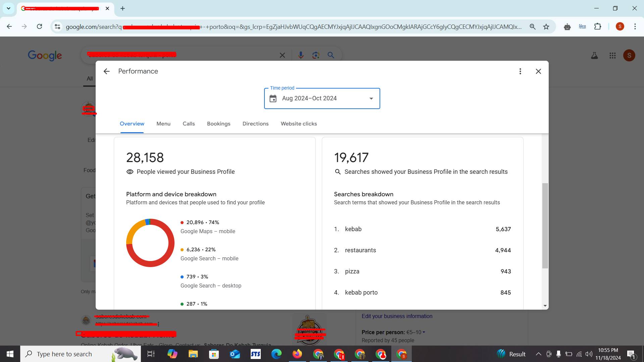Click the magnifier icon beside Searches showed
Screen dimensions: 644x362
[x=338, y=172]
